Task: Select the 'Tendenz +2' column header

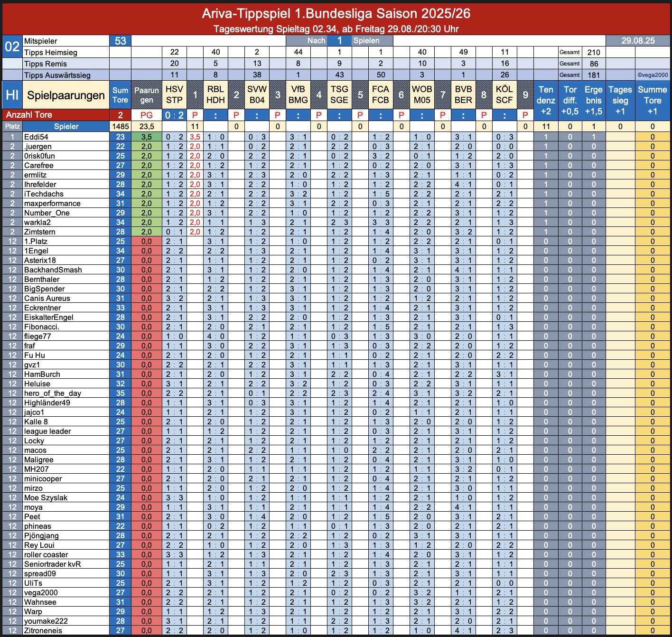Action: pyautogui.click(x=546, y=101)
